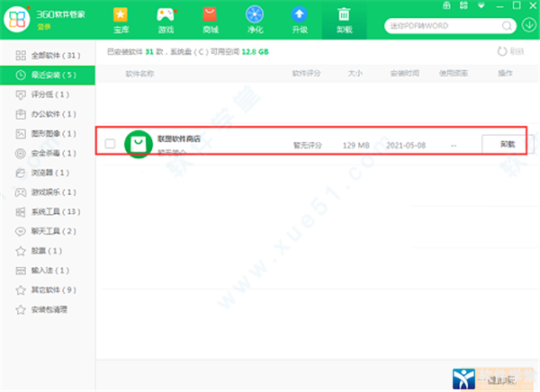Select 聊天工具 (2) category
The height and width of the screenshot is (392, 540).
click(x=48, y=231)
